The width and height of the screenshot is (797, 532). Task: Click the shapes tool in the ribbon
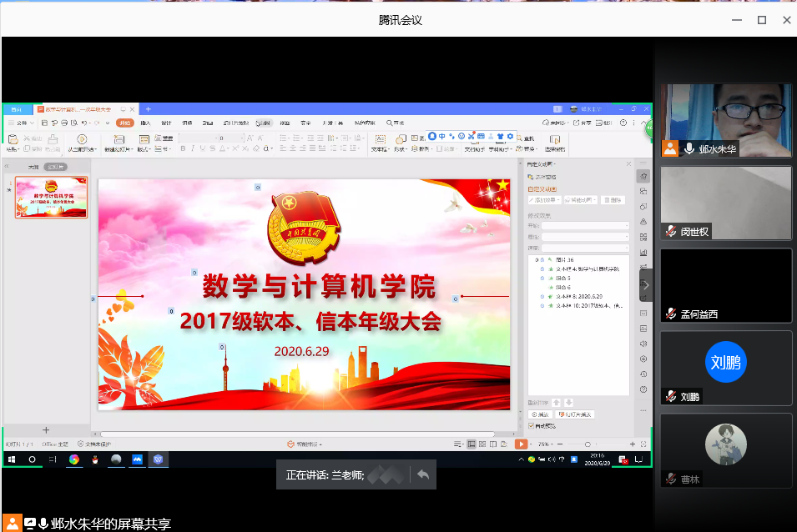[401, 141]
